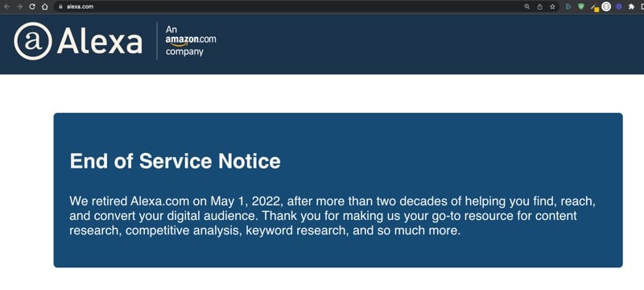Open the white circle extension icon
Viewport: 644px width, 290px height.
(606, 6)
